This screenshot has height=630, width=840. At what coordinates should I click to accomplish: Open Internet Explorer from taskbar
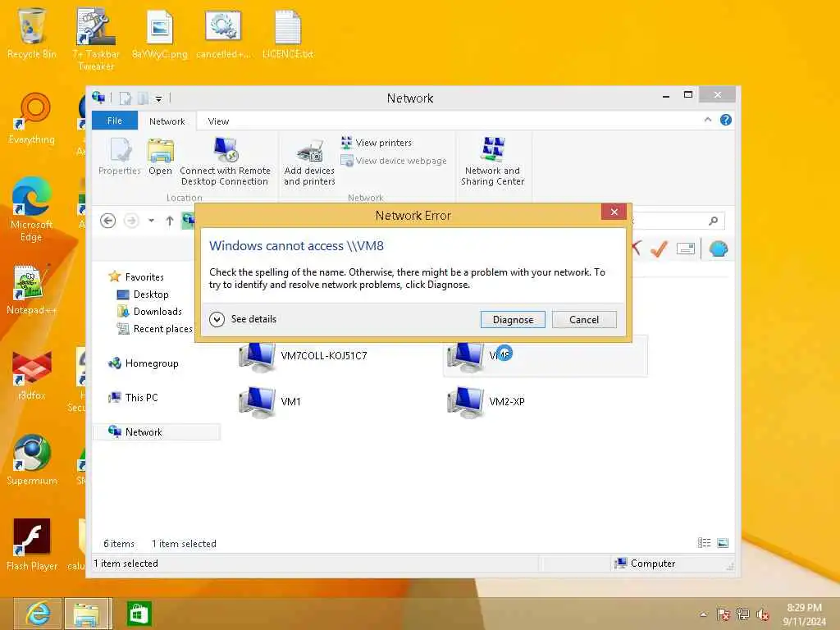click(x=38, y=614)
